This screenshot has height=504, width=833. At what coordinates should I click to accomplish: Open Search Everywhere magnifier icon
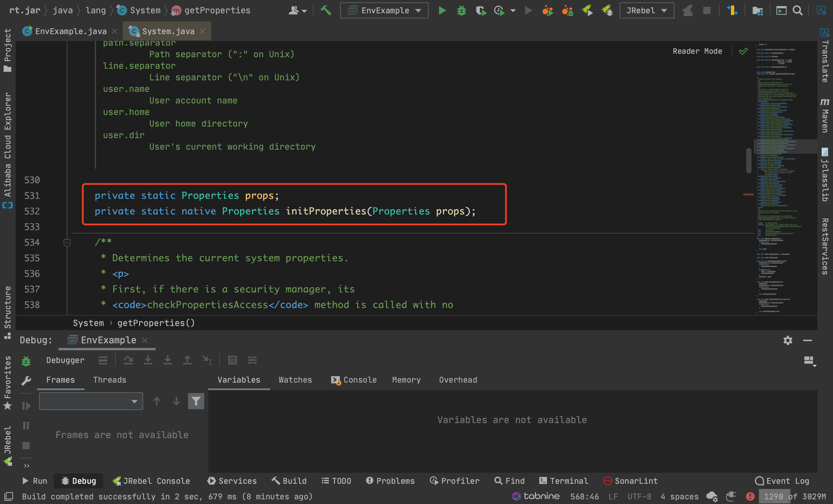click(797, 10)
